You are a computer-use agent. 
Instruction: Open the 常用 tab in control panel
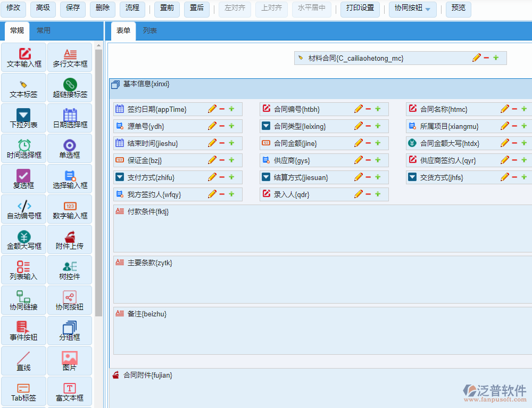tap(44, 31)
